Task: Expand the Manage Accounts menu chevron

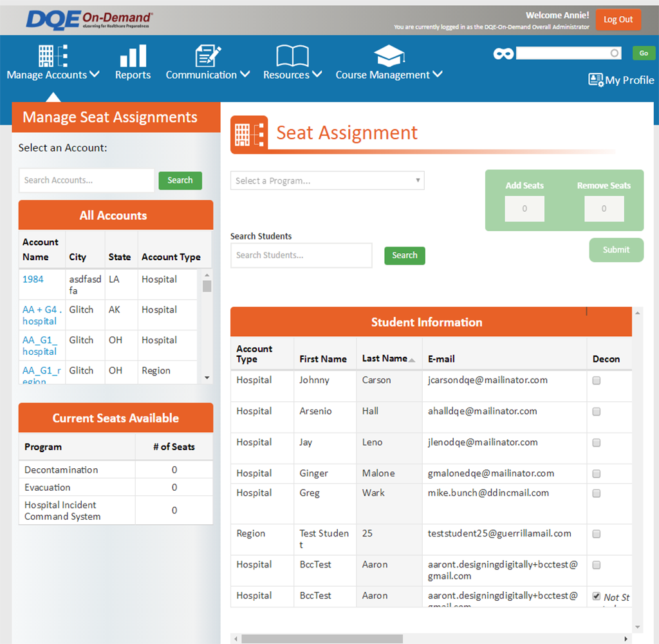Action: tap(95, 75)
